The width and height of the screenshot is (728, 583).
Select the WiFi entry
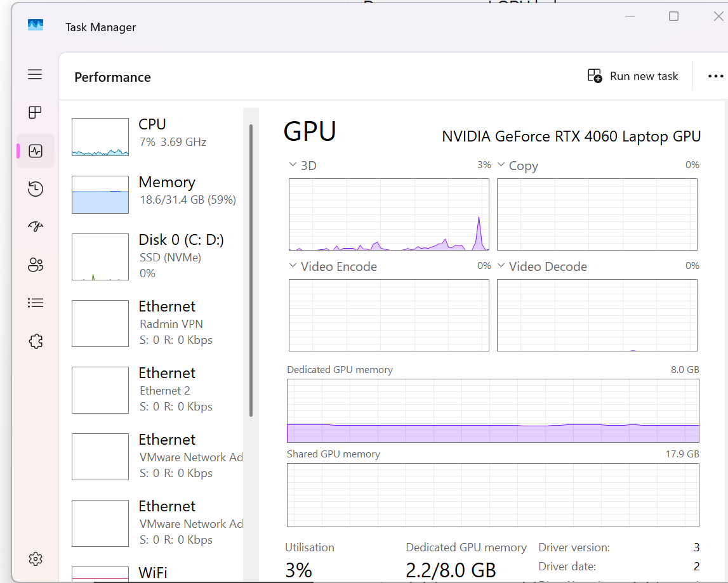(x=156, y=572)
